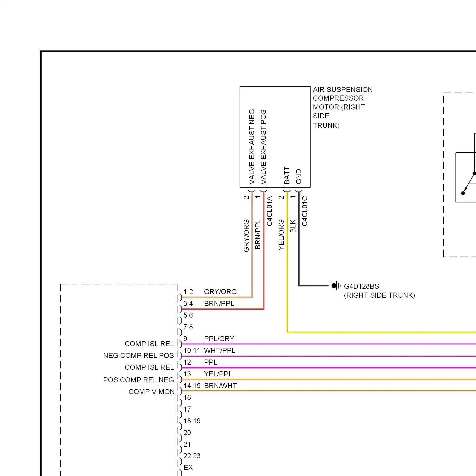This screenshot has height=476, width=476.
Task: Click the COMP V MON label
Action: (152, 392)
